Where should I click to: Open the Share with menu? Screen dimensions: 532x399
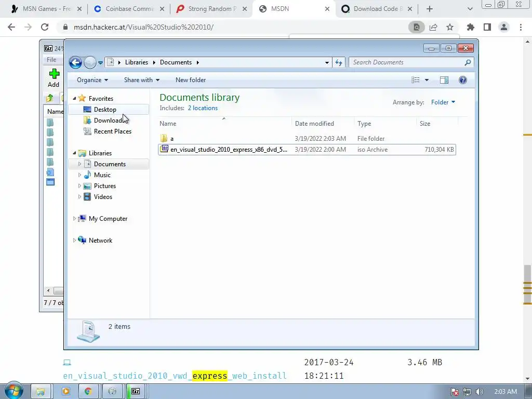[x=142, y=80]
